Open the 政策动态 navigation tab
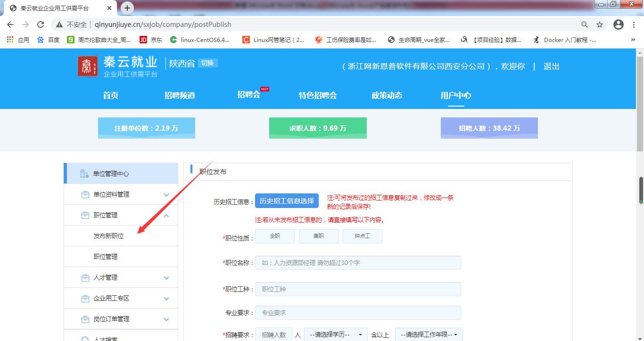Image resolution: width=644 pixels, height=341 pixels. (387, 95)
